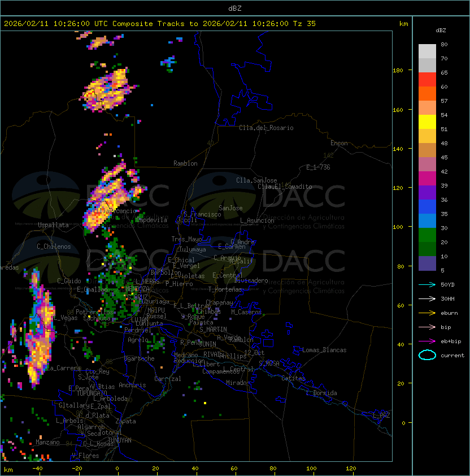Click the 'current' legend label

(452, 356)
